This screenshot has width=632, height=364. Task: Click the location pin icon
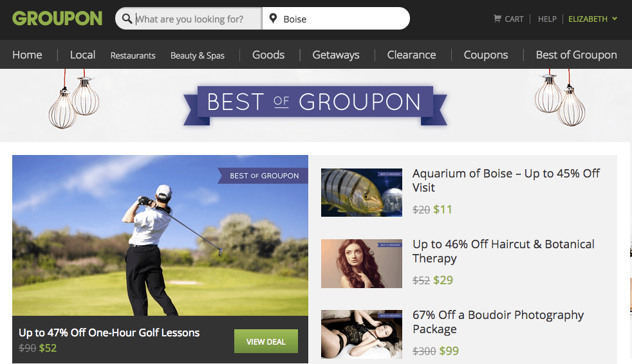click(x=273, y=19)
